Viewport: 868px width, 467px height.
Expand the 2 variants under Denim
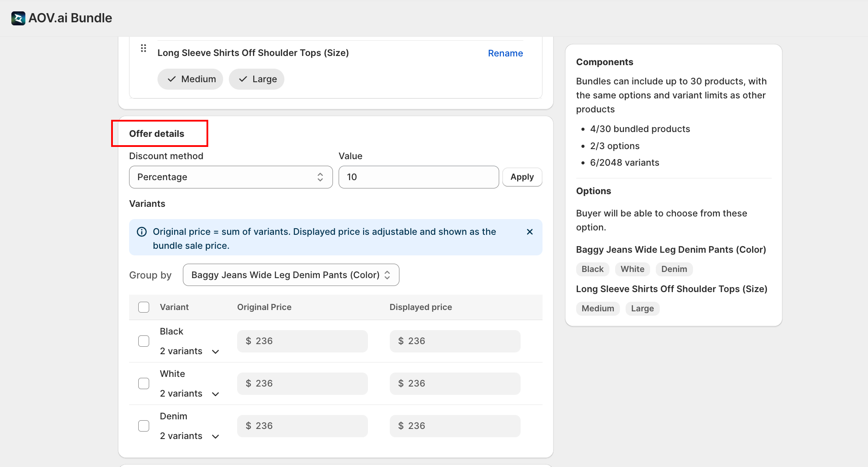(x=189, y=436)
